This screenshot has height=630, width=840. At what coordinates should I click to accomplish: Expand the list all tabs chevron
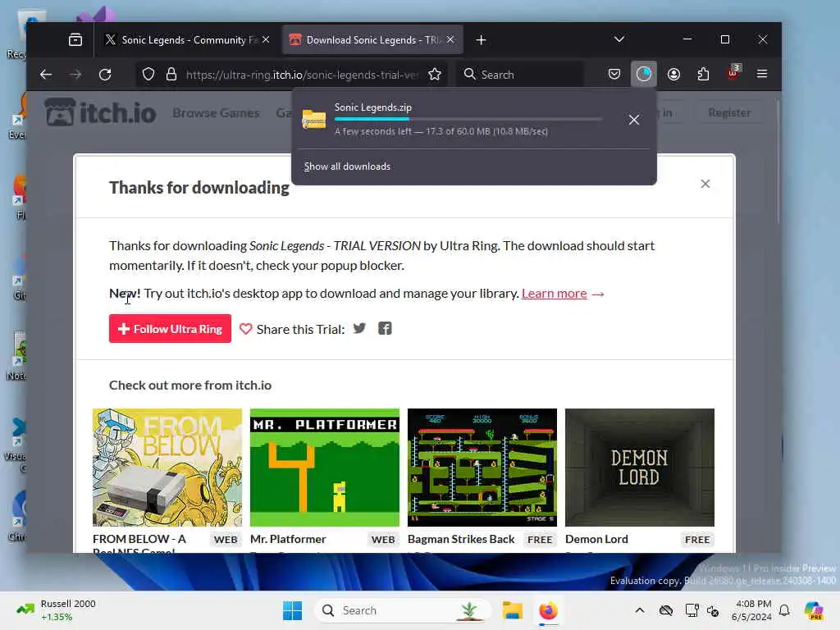pos(619,39)
